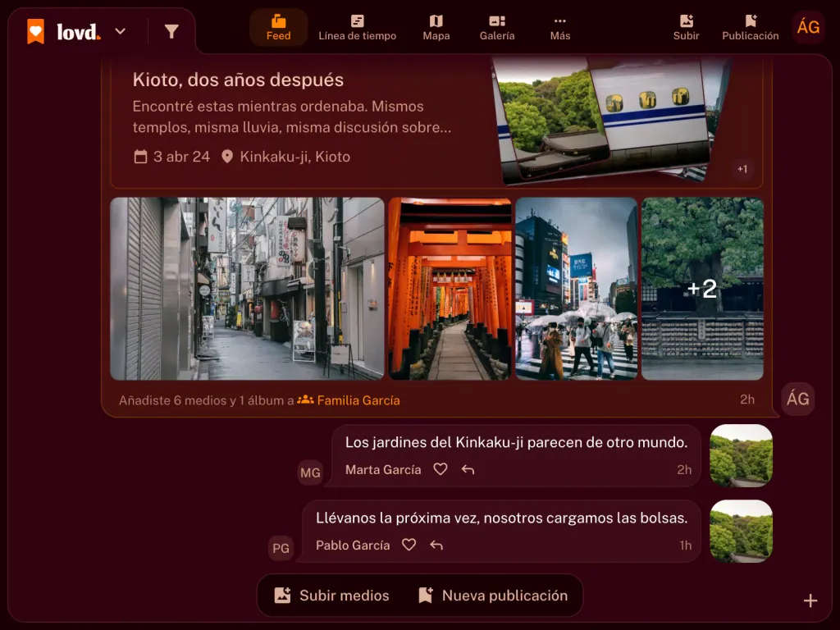Create new Publicación from the header
Screen dimensions: 840x630
(750, 28)
